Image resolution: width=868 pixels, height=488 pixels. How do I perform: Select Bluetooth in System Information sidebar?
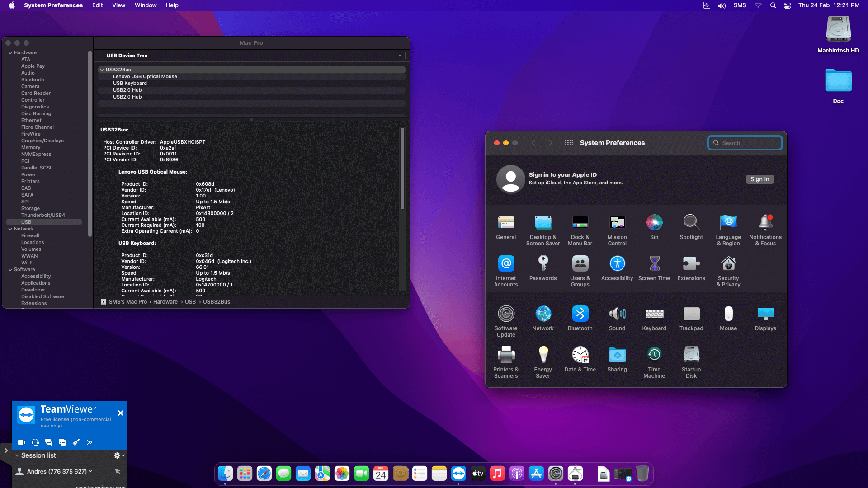(x=33, y=80)
